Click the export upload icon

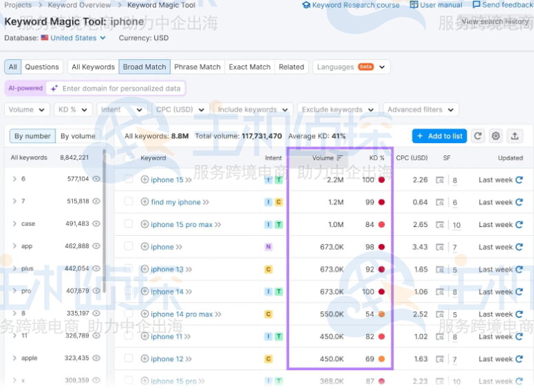[515, 136]
